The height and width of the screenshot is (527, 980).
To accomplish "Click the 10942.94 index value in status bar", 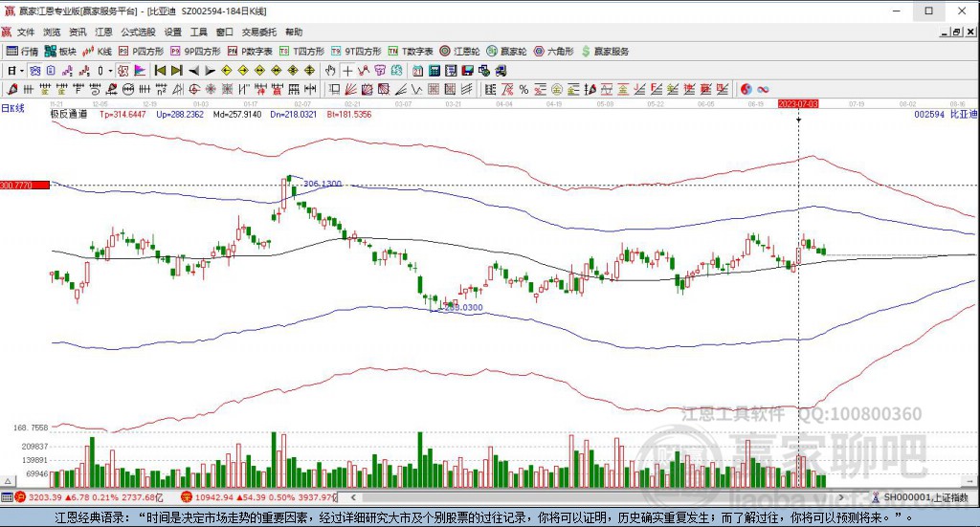I will click(x=213, y=497).
